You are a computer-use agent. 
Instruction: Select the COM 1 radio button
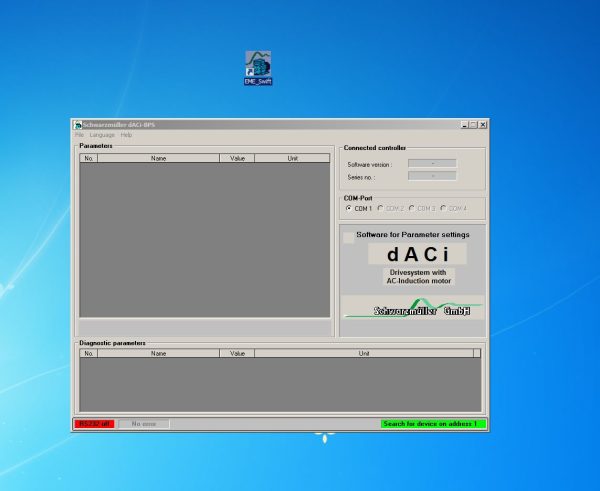point(349,208)
